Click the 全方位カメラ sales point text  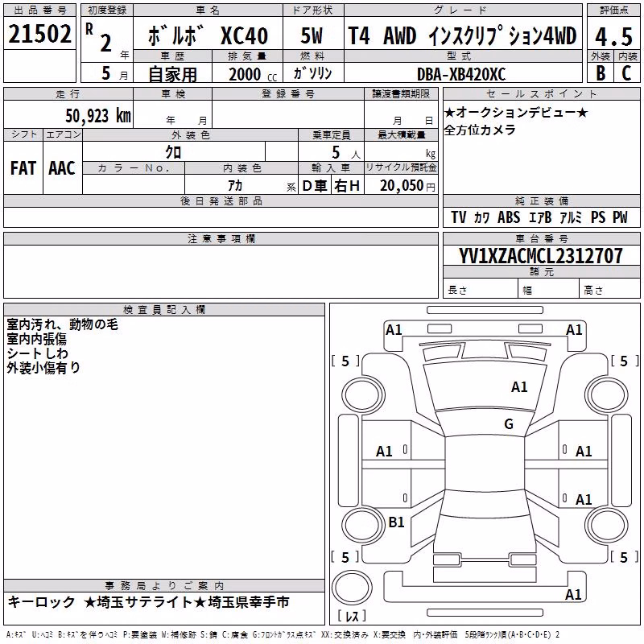[480, 130]
